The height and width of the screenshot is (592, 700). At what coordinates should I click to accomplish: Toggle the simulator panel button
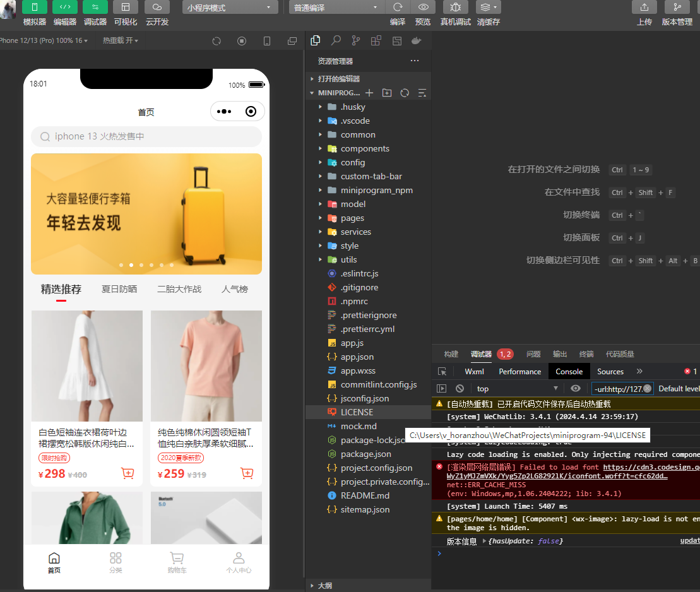coord(34,7)
